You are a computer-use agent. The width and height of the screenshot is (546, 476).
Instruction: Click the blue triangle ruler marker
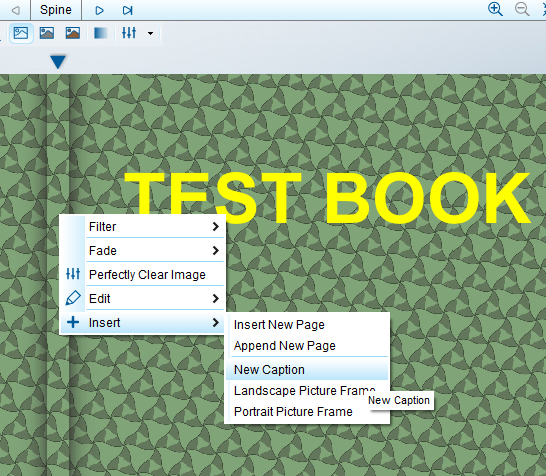(58, 62)
